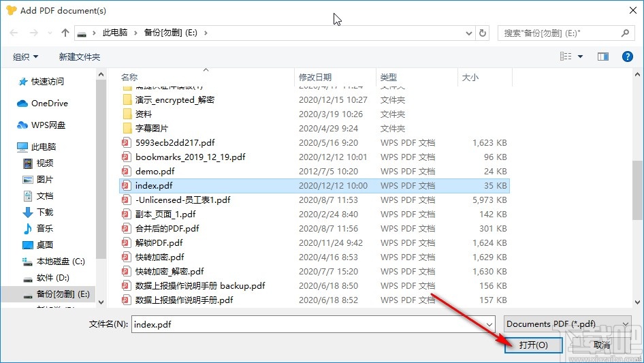Click the folder icon of 字幕图片
Image resolution: width=644 pixels, height=363 pixels.
(x=127, y=128)
